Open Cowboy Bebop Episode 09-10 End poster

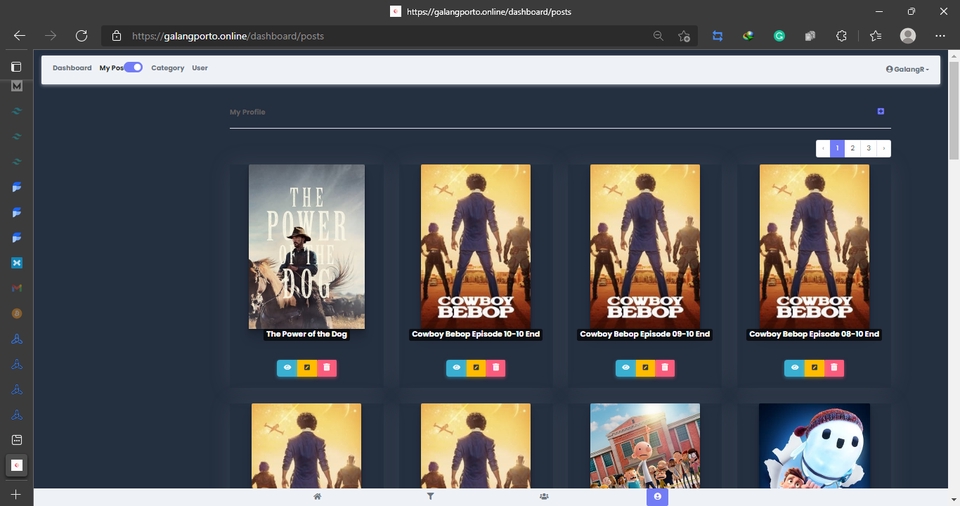645,246
